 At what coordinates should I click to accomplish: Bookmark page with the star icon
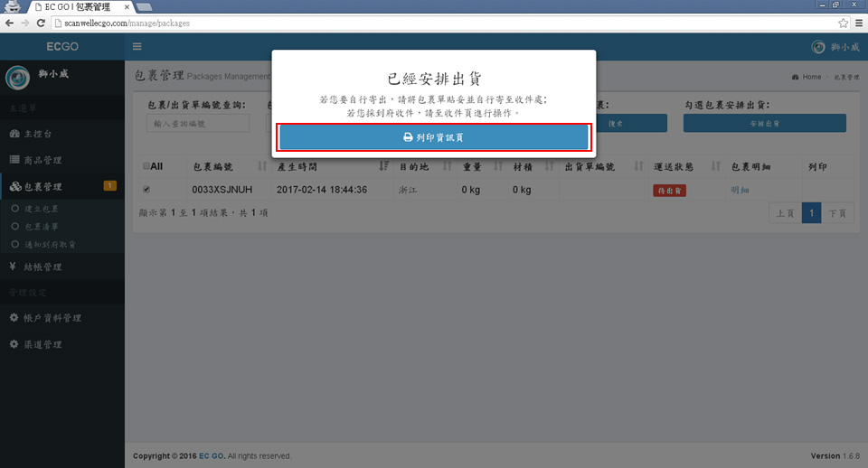[843, 23]
